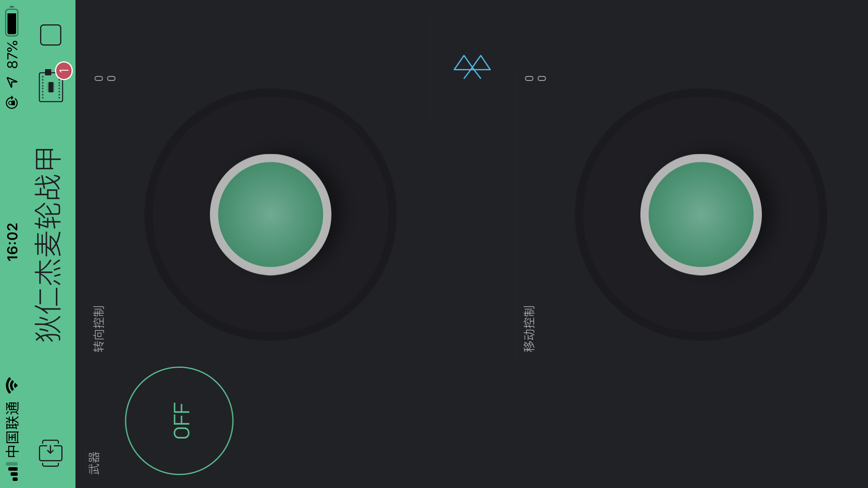Tap the square stop project icon
This screenshot has width=868, height=488.
coord(51,35)
